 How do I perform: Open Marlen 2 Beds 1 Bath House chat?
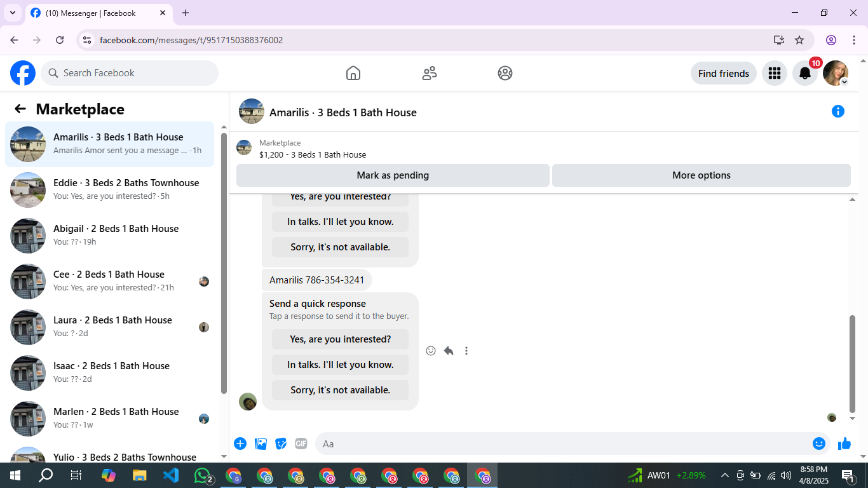click(110, 419)
